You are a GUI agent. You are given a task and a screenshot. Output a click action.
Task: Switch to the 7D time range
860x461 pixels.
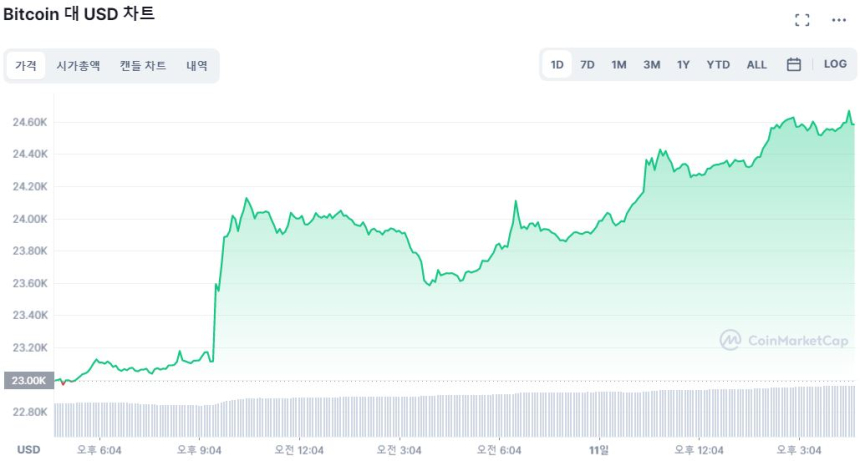pyautogui.click(x=588, y=65)
